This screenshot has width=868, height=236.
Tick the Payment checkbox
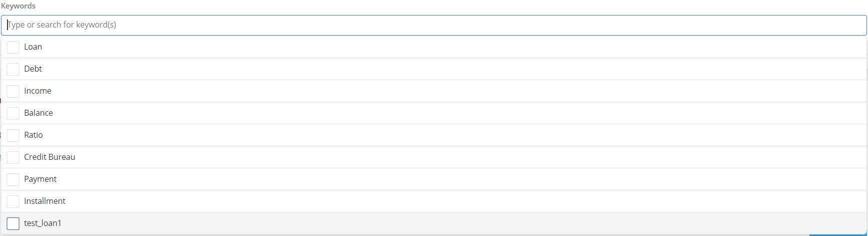pos(13,179)
